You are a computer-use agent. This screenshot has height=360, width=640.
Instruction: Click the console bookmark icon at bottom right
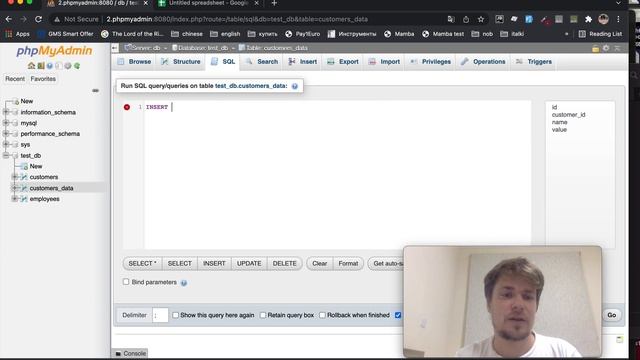(x=620, y=340)
